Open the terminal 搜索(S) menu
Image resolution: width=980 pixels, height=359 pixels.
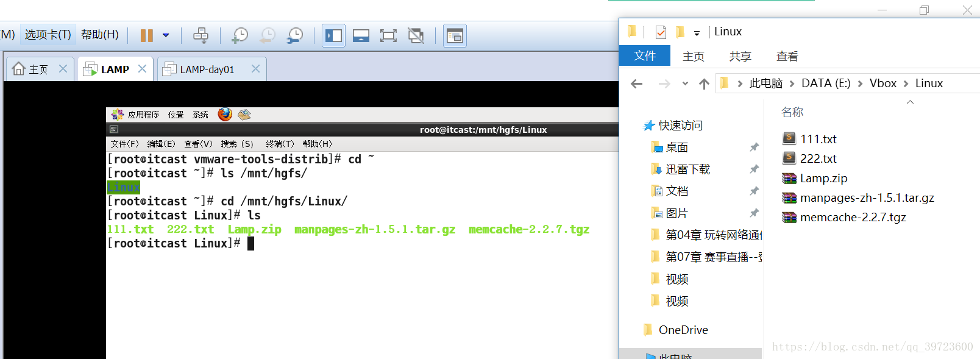point(237,144)
